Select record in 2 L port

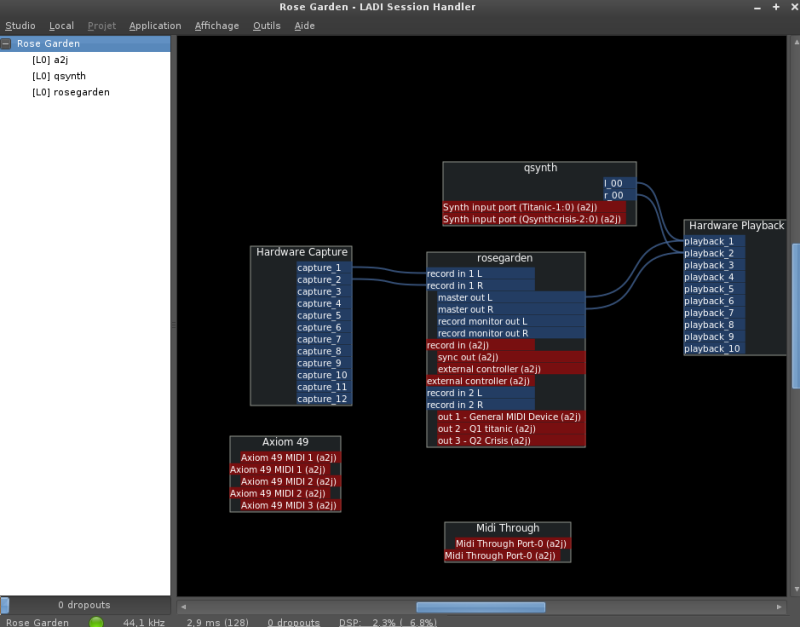click(x=481, y=393)
